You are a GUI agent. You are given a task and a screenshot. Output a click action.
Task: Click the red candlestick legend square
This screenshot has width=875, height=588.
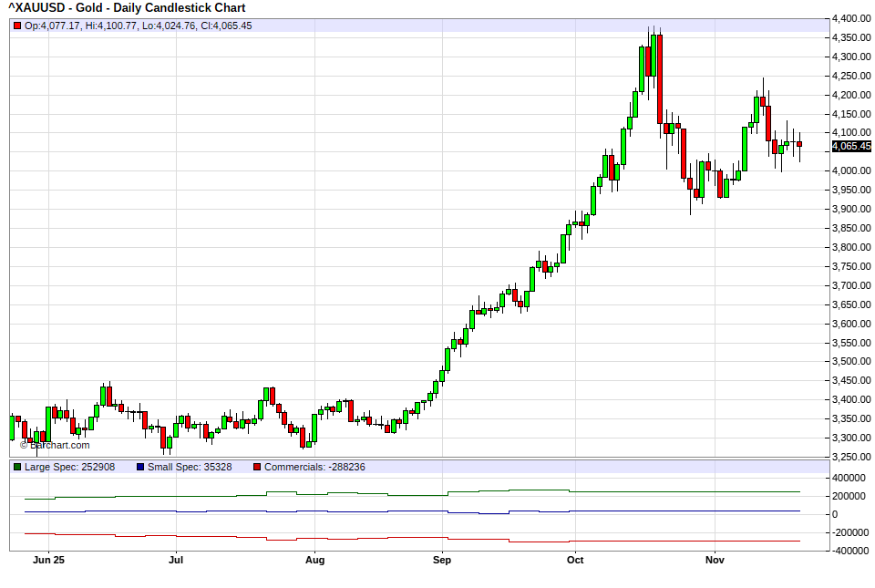point(17,26)
